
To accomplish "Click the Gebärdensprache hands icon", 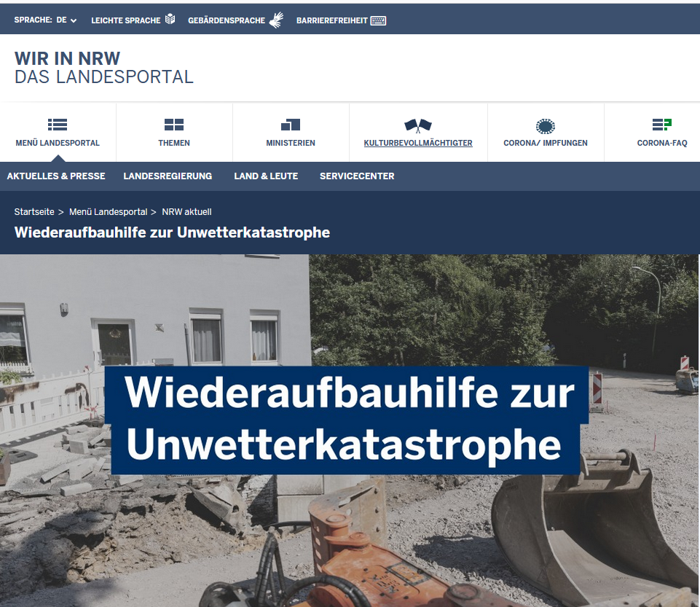I will click(x=275, y=20).
